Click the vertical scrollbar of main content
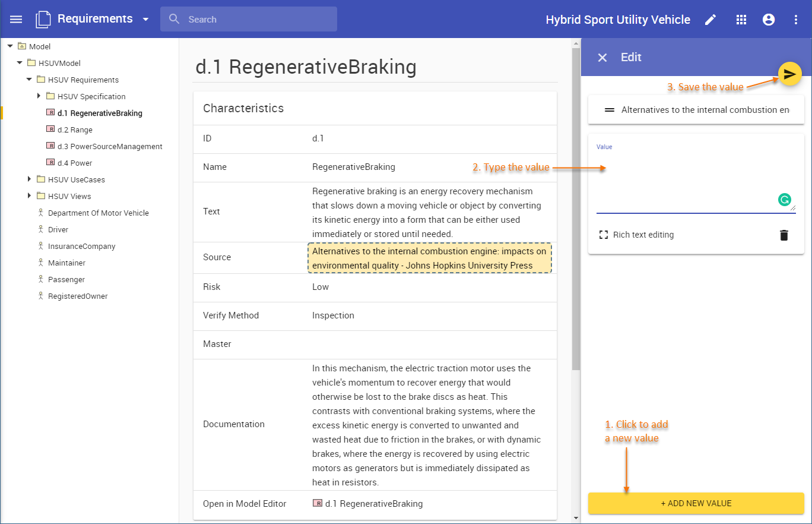812x524 pixels. [575, 208]
